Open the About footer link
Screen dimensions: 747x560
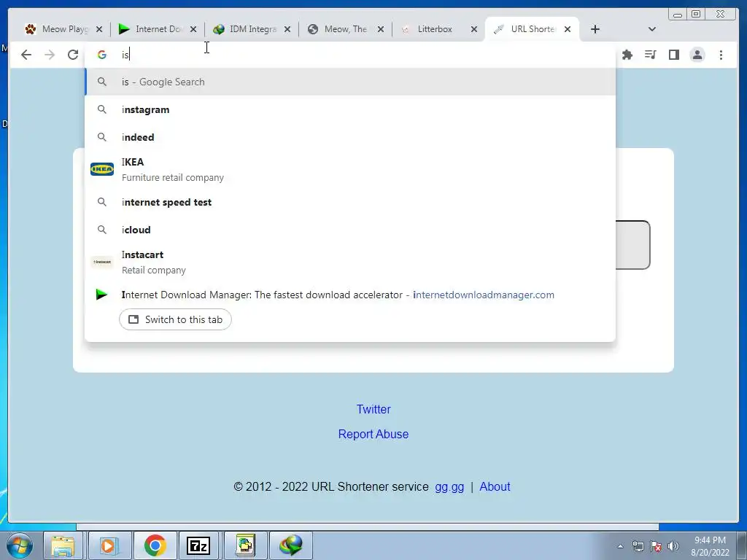tap(495, 486)
